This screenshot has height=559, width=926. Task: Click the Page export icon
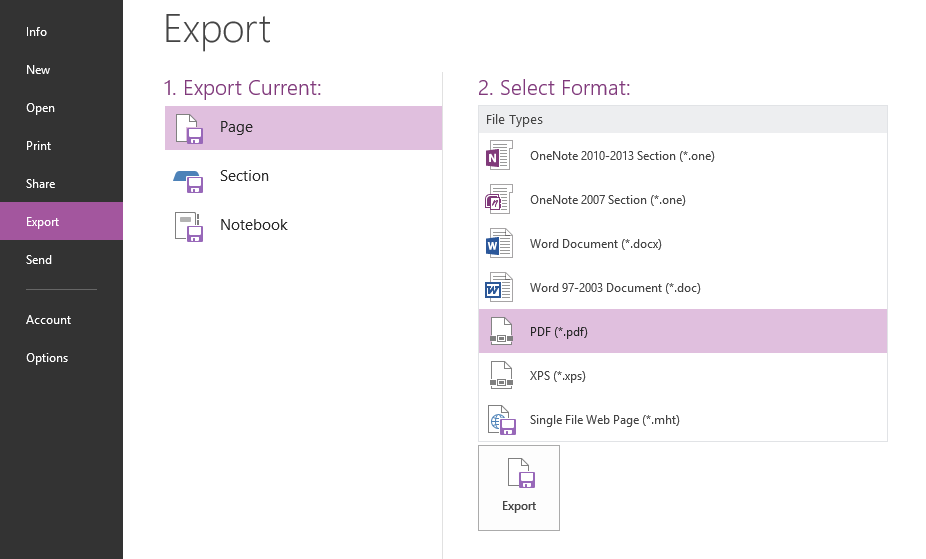click(190, 129)
